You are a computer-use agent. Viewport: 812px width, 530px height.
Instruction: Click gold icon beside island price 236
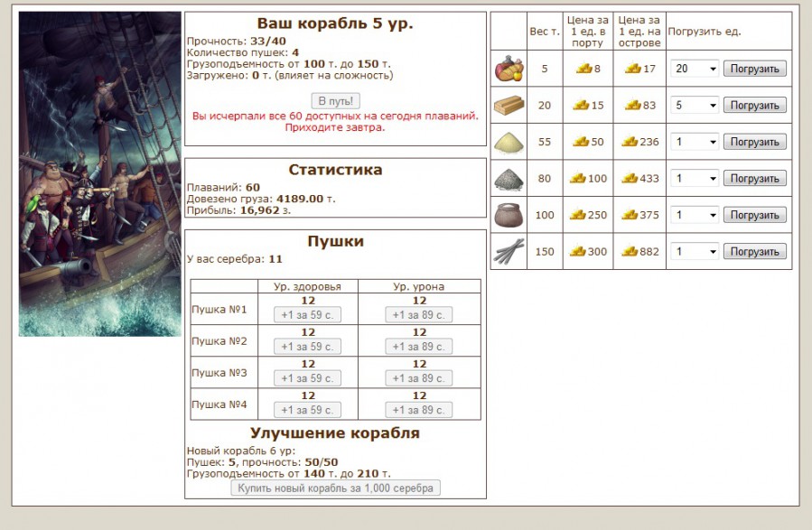point(630,141)
